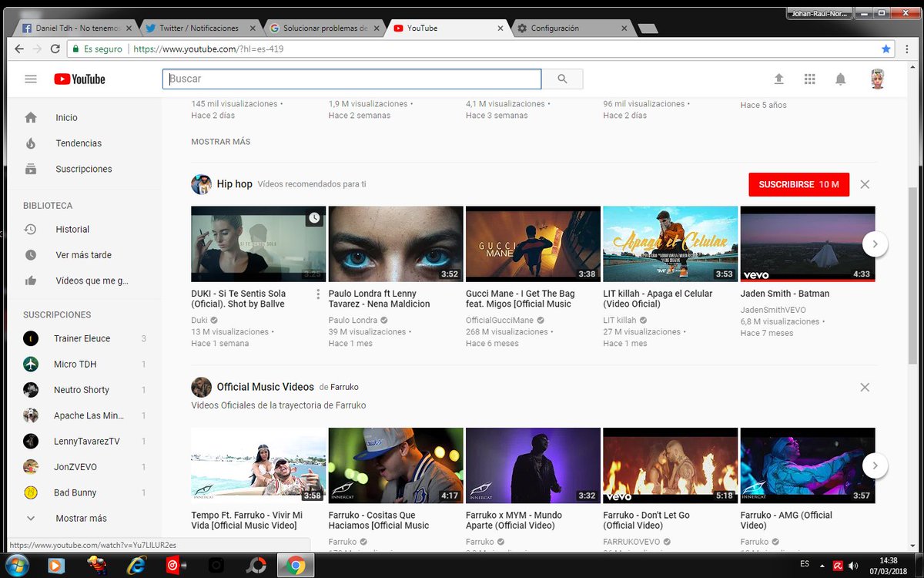Click SUSCRIBIRSE button for Hip hop

point(798,184)
